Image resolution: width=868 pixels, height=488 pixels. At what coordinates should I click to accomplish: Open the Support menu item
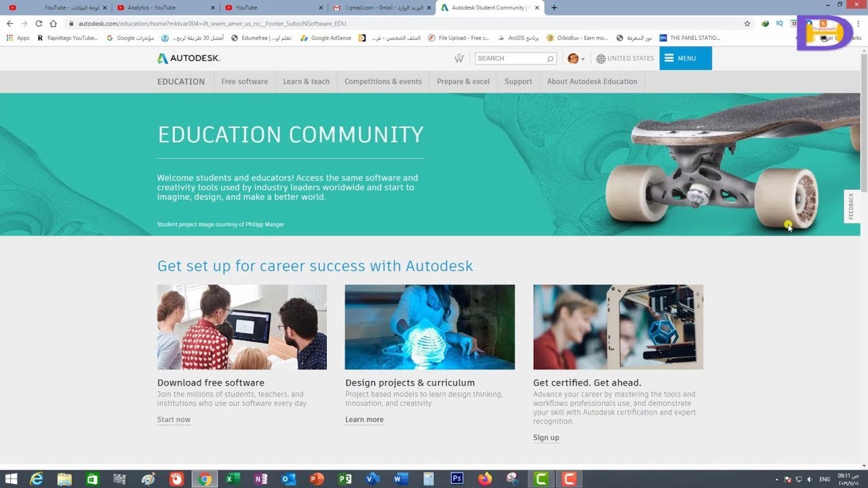(518, 81)
